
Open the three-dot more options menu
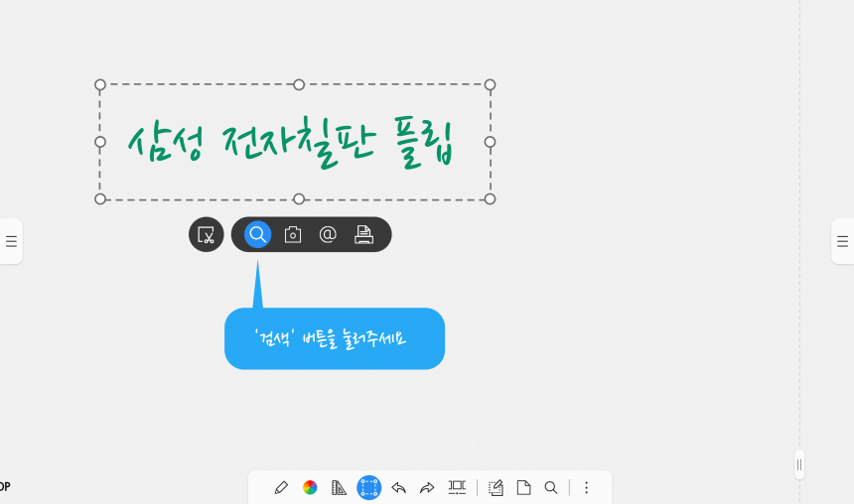(x=587, y=488)
